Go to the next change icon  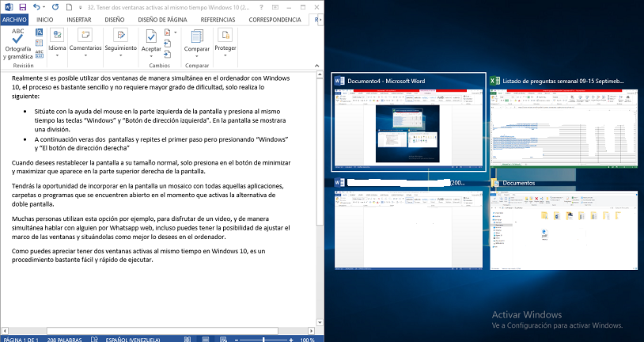pyautogui.click(x=168, y=54)
